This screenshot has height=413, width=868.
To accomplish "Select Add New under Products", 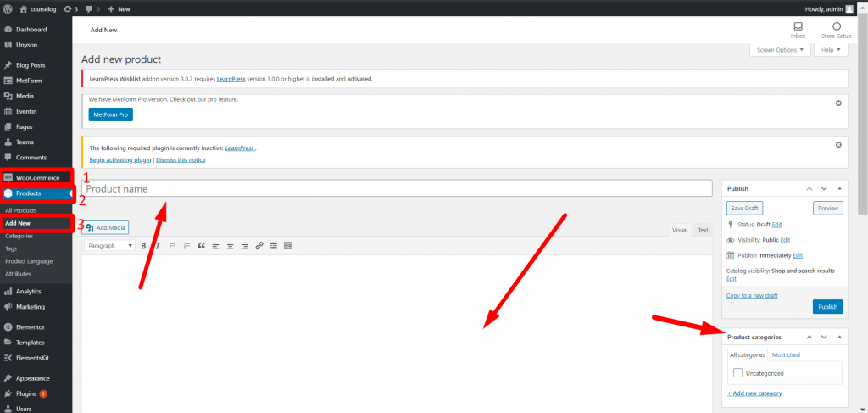I will 18,224.
